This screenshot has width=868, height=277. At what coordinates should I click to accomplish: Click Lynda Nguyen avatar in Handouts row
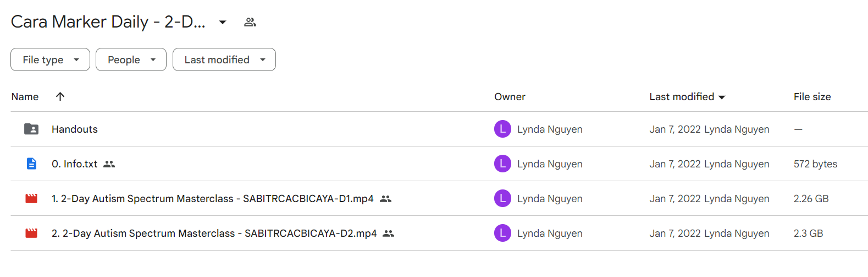tap(502, 129)
